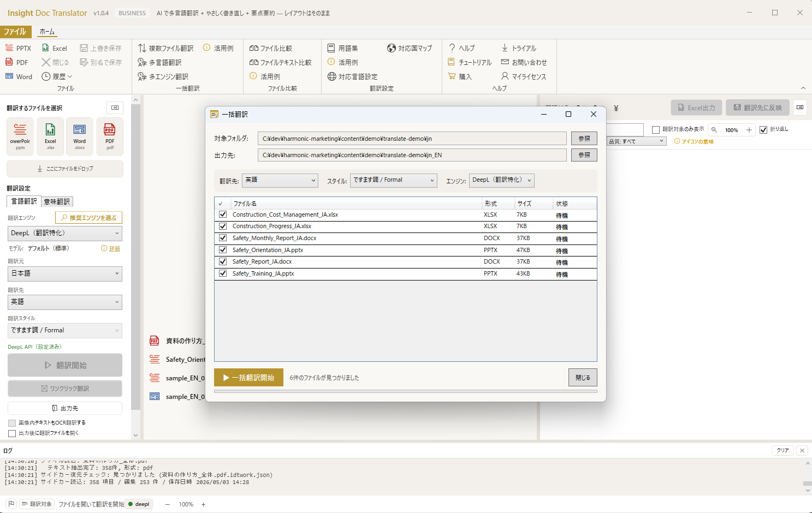Uncheck Safety_Training_JA.pptx
Image resolution: width=812 pixels, height=513 pixels.
(x=223, y=273)
